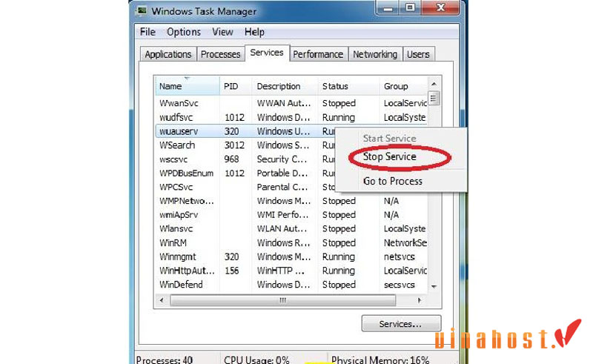
Task: Click 'CPU Usage: 0%' in status bar
Action: tap(256, 360)
